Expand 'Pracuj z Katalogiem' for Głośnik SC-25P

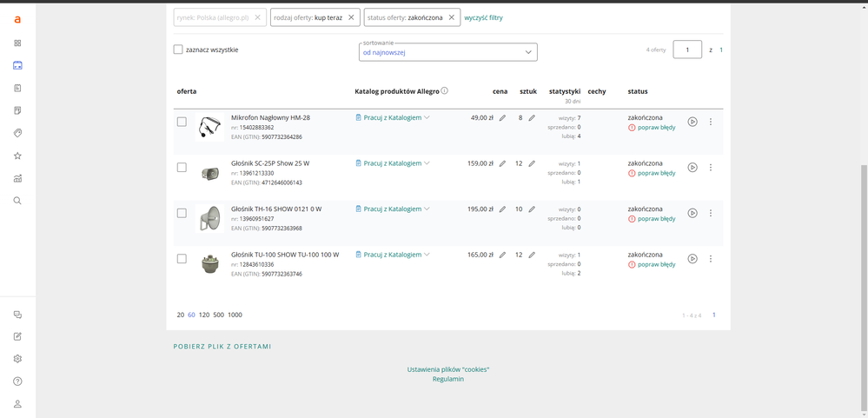[x=393, y=163]
